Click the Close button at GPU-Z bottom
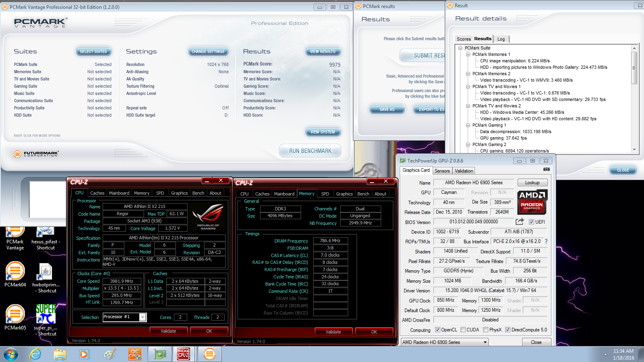The image size is (644, 362). click(536, 342)
